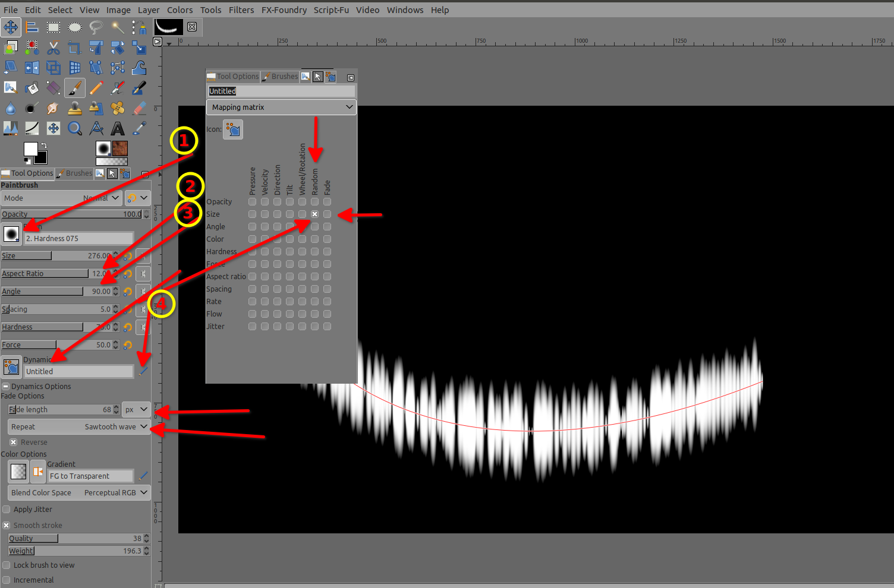
Task: Reset Aspect Ratio to brush default
Action: tap(128, 274)
